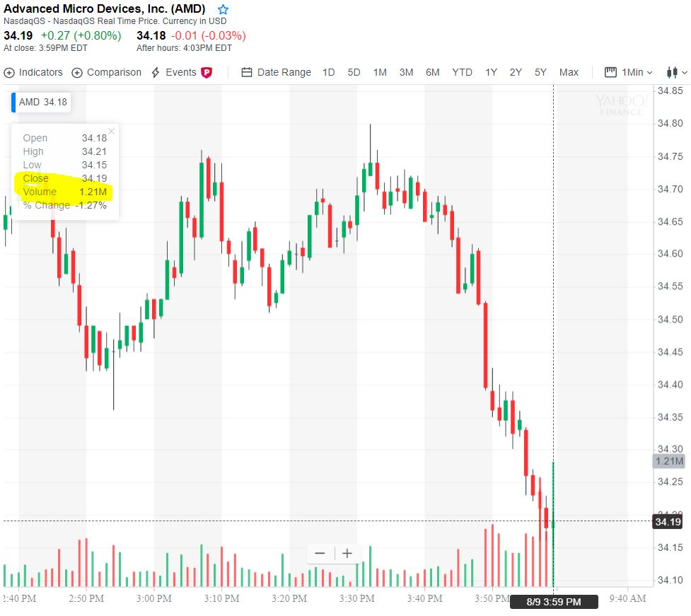Select the 1D range

(328, 72)
